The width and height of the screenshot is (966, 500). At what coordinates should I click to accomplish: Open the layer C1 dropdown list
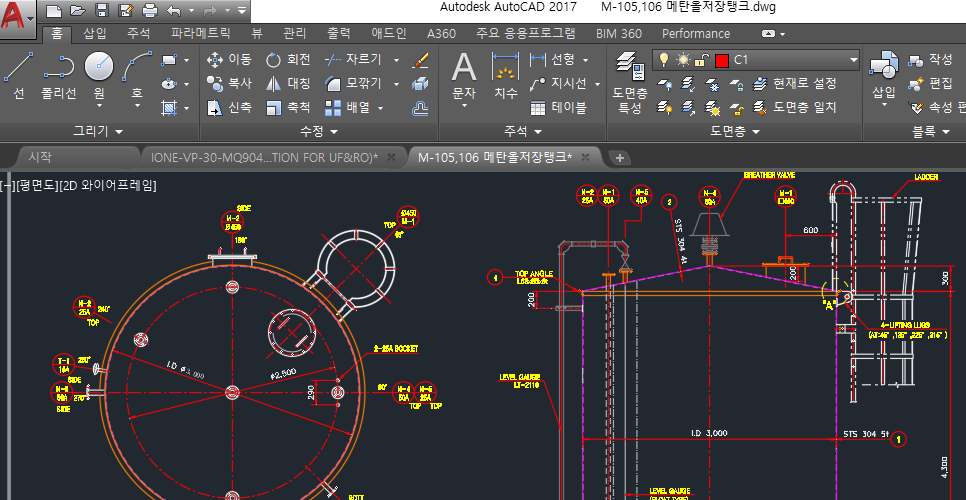click(853, 60)
